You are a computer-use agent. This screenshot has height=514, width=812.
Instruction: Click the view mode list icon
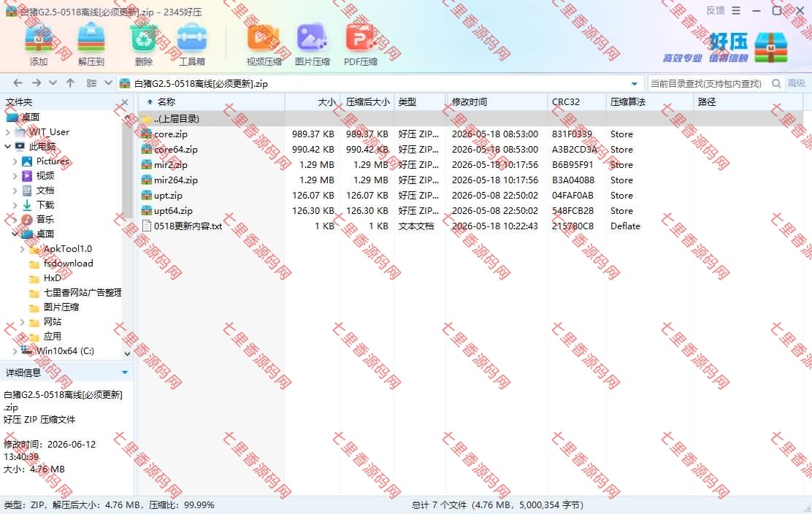click(x=92, y=83)
